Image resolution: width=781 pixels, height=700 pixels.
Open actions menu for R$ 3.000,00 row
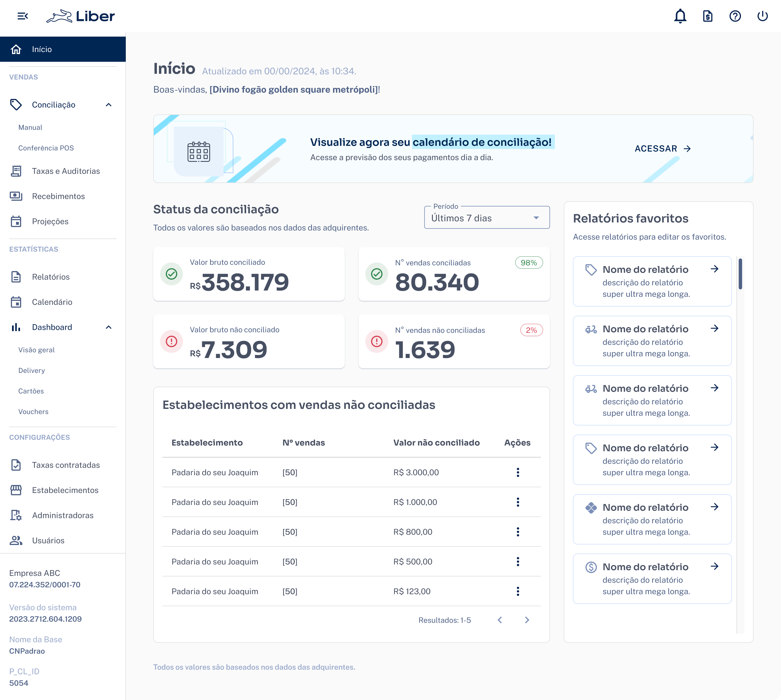point(518,472)
